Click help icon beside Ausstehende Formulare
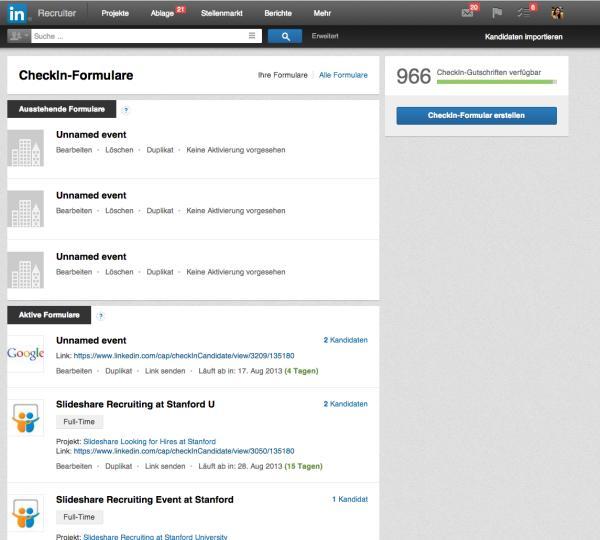 click(125, 110)
